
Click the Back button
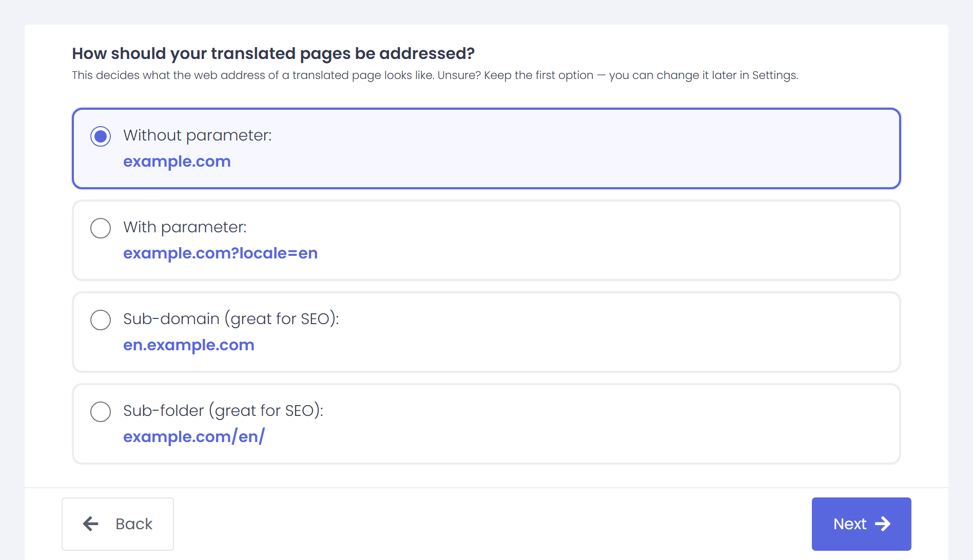click(118, 524)
